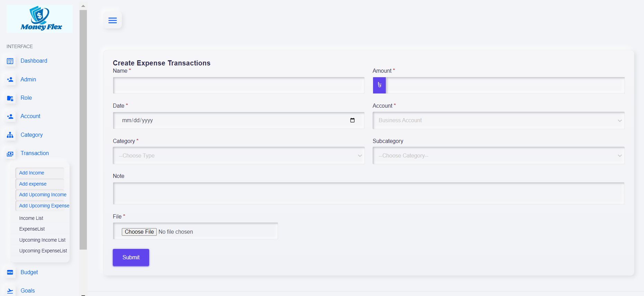This screenshot has width=644, height=296.
Task: Click the Money Flex logo
Action: click(40, 19)
